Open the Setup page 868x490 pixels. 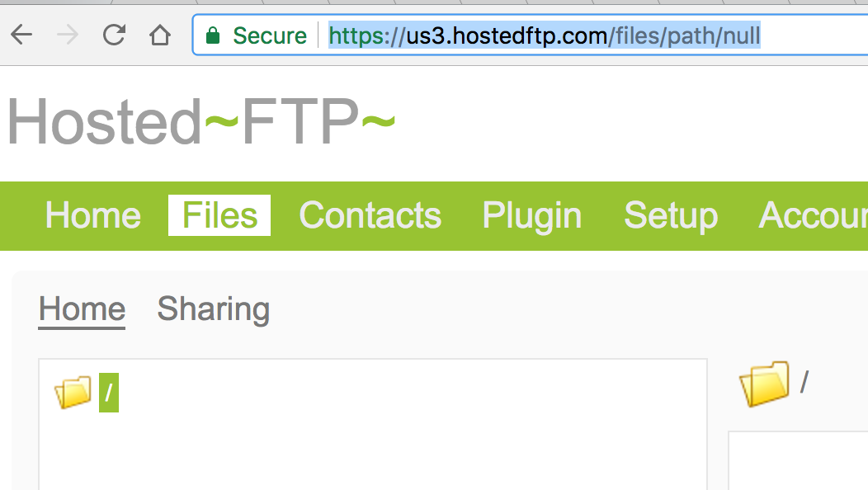pos(670,215)
